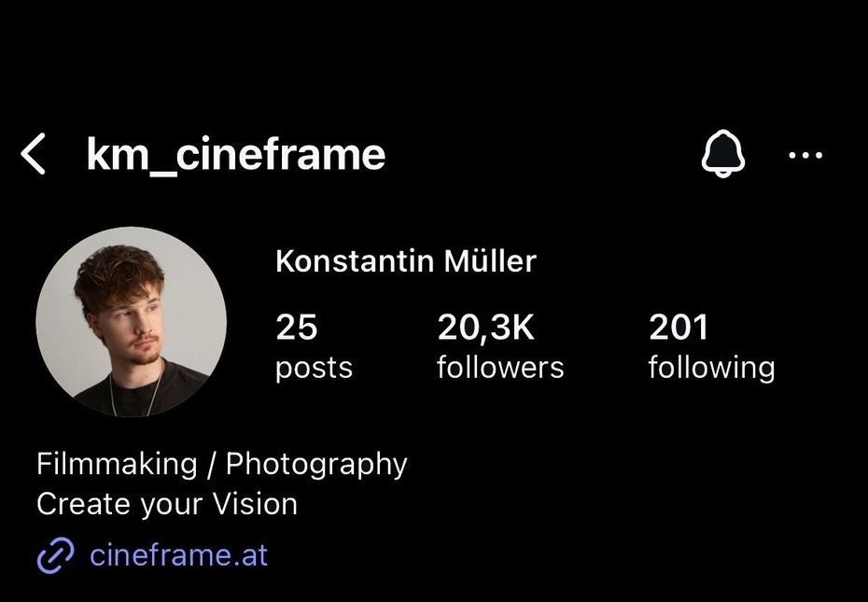Open the "following" list label
Viewport: 868px width, 602px height.
711,368
